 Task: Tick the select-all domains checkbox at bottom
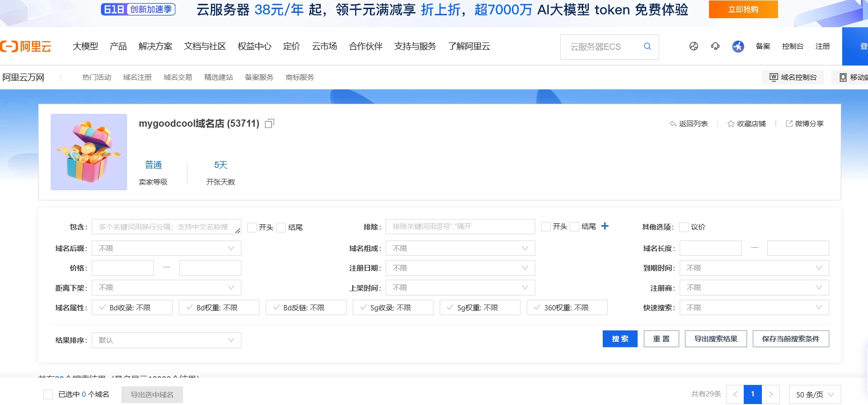point(48,394)
